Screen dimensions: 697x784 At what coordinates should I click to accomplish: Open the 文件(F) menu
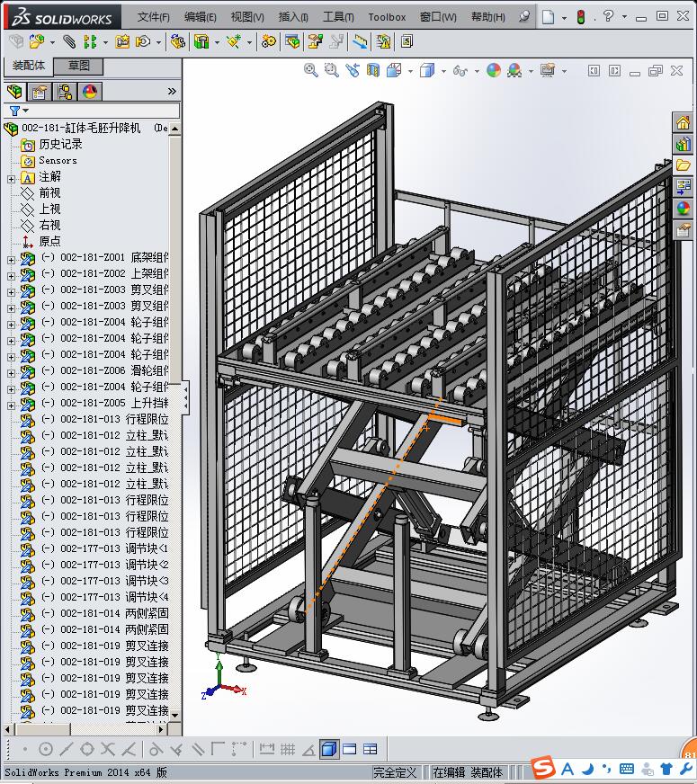pos(154,17)
